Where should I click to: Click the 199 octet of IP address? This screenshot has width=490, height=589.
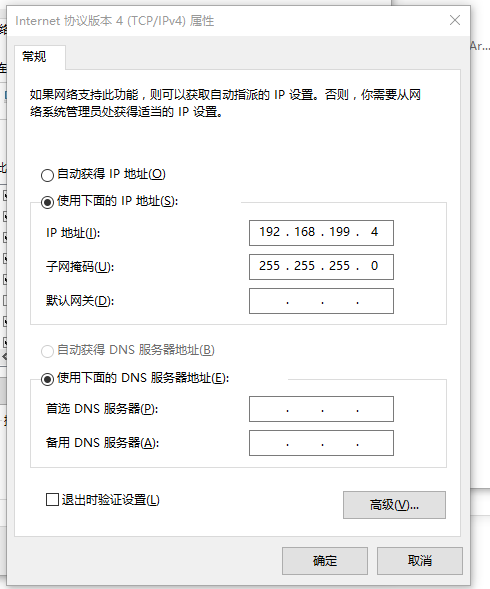[339, 232]
